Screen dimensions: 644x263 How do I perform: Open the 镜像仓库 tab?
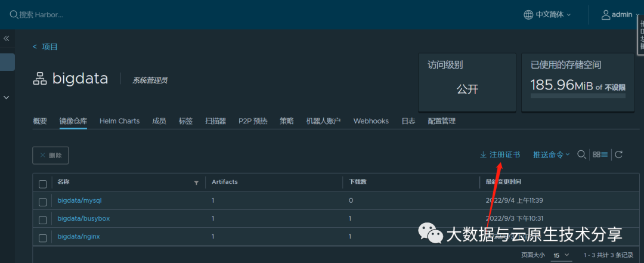[73, 121]
